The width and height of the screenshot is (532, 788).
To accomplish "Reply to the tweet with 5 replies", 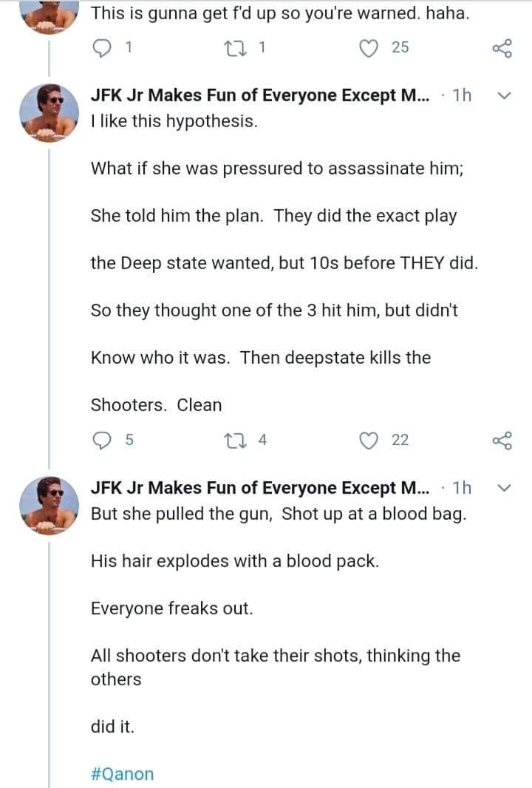I will click(101, 441).
